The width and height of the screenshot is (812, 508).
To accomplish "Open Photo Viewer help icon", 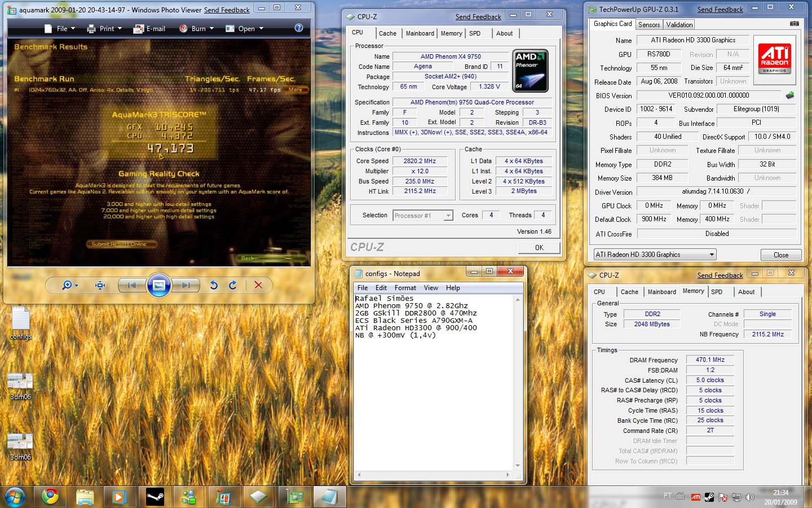I will click(299, 28).
